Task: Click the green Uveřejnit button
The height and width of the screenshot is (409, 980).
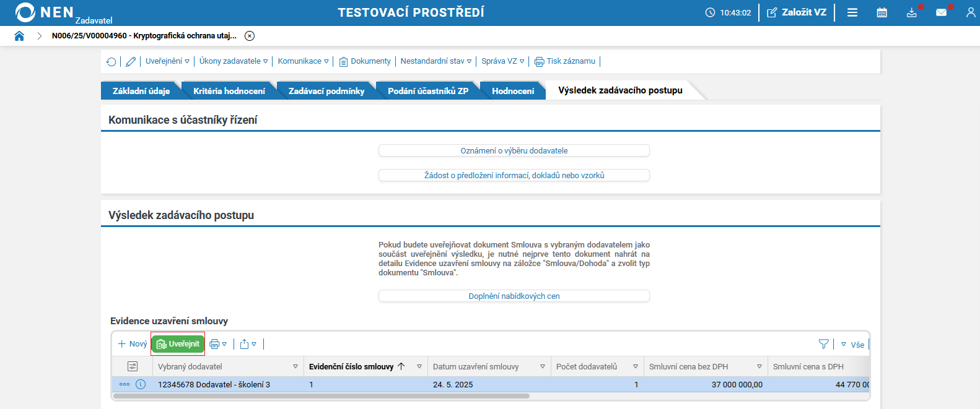Action: coord(178,344)
